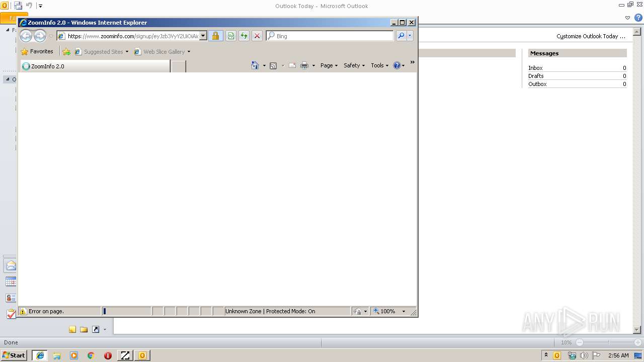Open the Safety menu
The height and width of the screenshot is (362, 644).
(x=354, y=65)
